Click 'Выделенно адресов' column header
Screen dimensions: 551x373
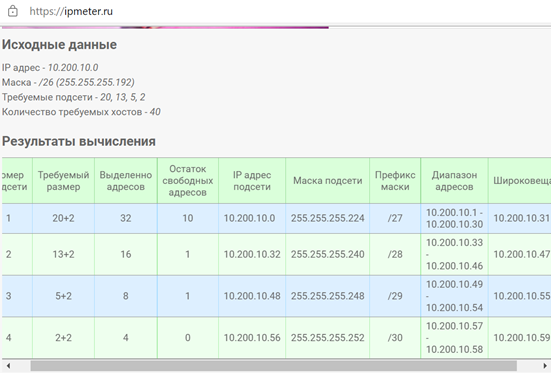[126, 181]
